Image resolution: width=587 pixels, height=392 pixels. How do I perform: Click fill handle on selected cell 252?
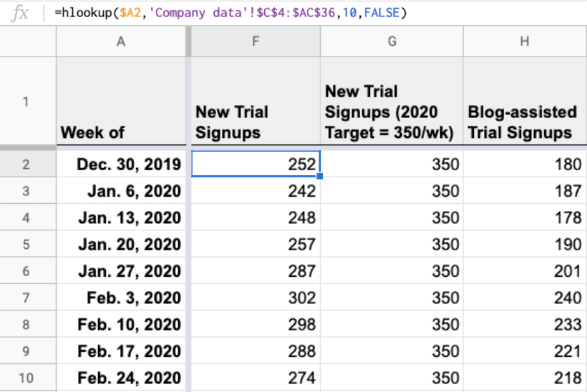pos(319,176)
